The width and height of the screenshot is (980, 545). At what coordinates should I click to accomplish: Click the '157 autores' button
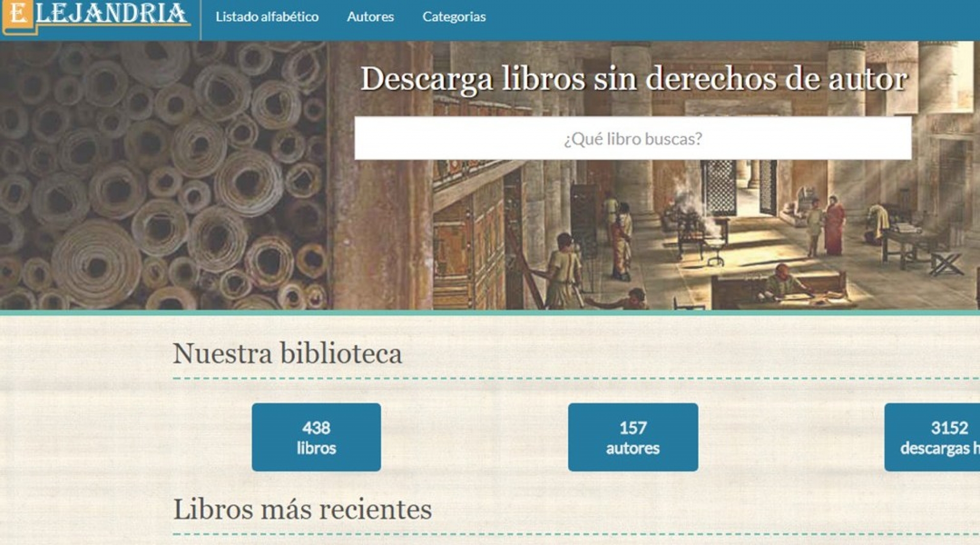(x=633, y=437)
